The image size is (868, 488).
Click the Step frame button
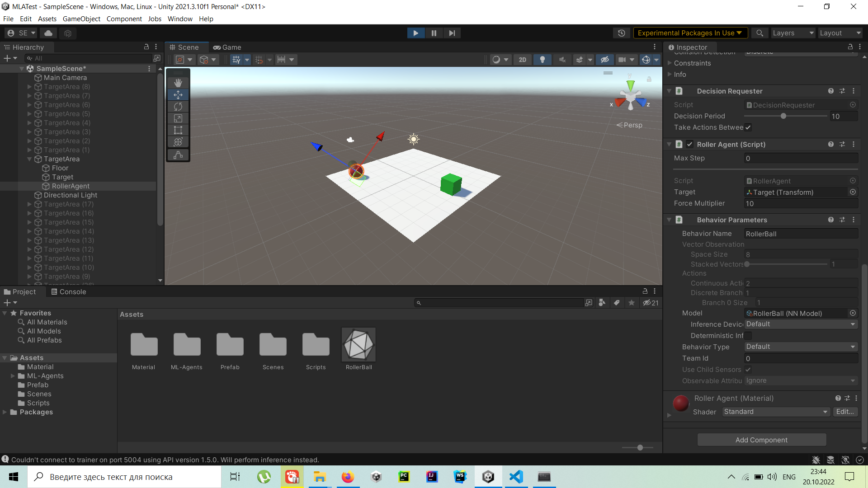pos(452,33)
